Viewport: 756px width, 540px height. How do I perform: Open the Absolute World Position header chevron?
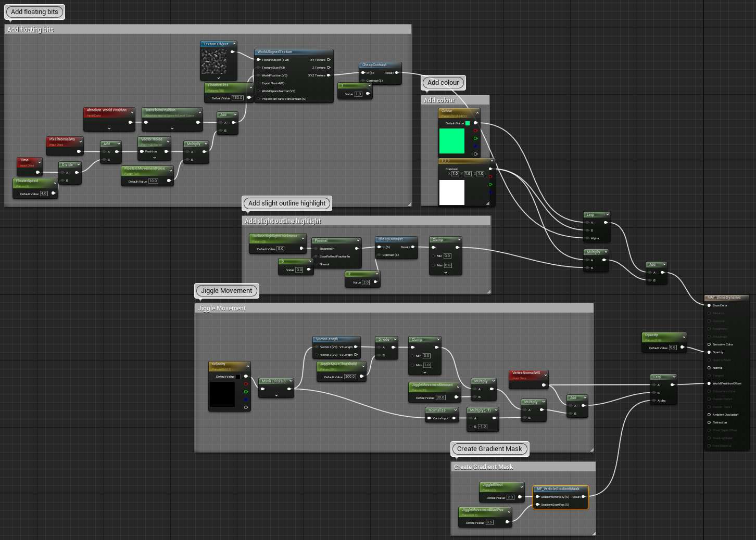point(132,112)
